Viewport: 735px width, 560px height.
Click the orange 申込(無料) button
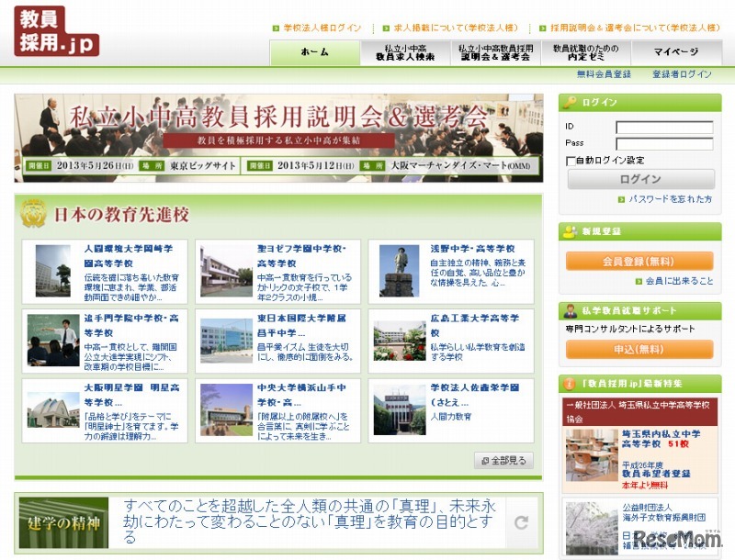639,349
